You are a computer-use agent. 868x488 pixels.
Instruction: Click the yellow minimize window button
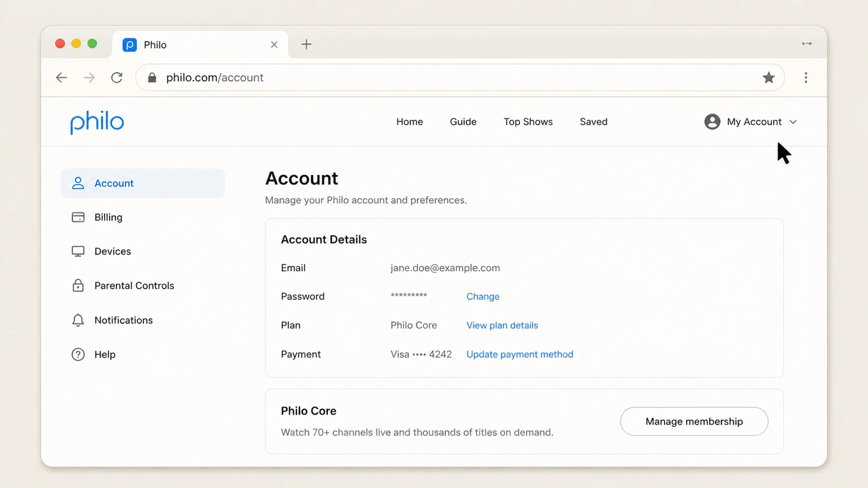click(76, 43)
